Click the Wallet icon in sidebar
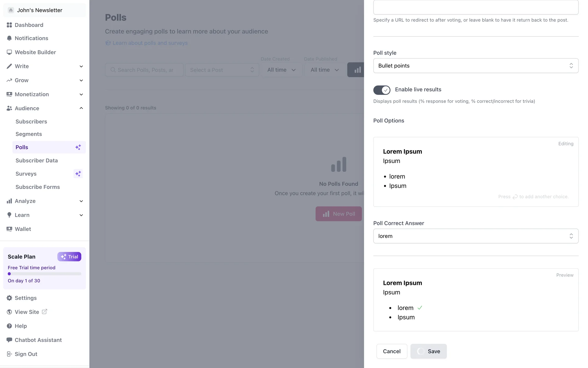 pyautogui.click(x=9, y=229)
